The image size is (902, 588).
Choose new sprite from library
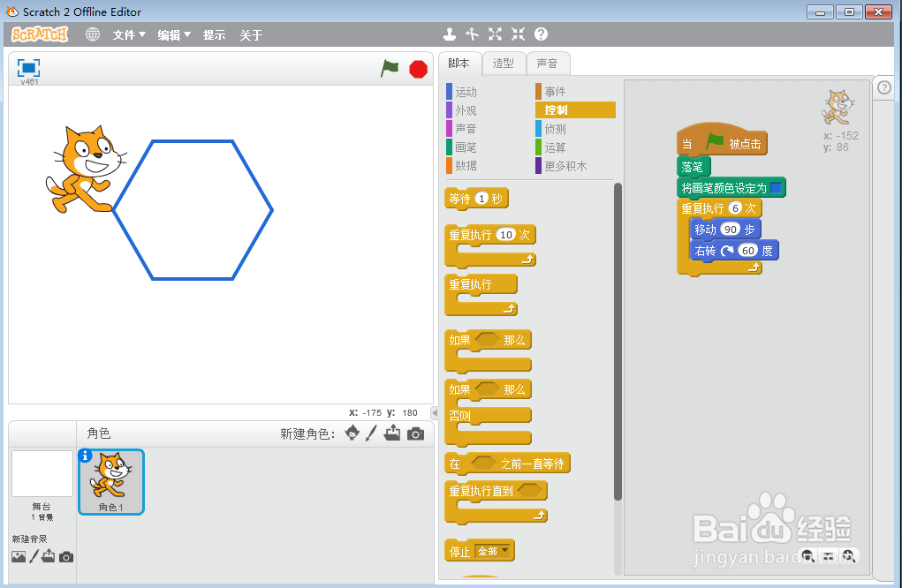[x=352, y=433]
